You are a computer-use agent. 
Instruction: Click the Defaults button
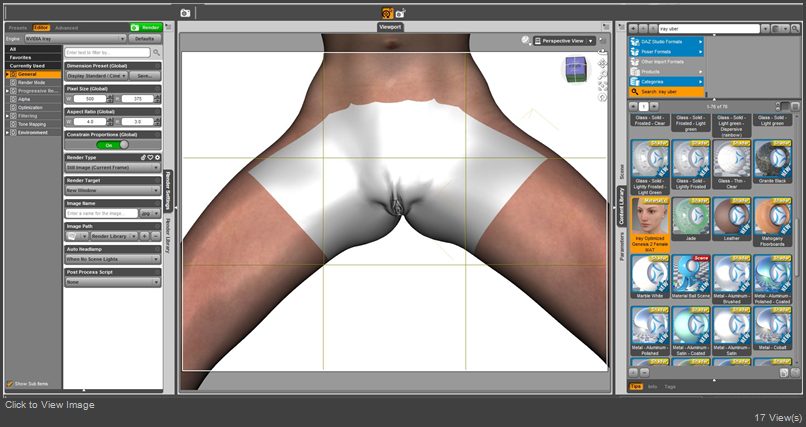point(145,39)
